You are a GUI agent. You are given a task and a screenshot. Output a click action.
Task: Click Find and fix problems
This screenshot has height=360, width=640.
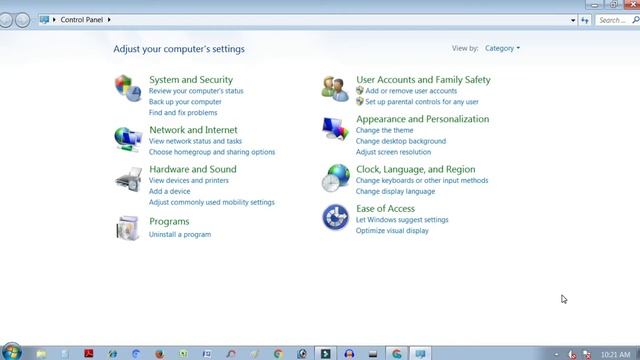click(x=183, y=112)
